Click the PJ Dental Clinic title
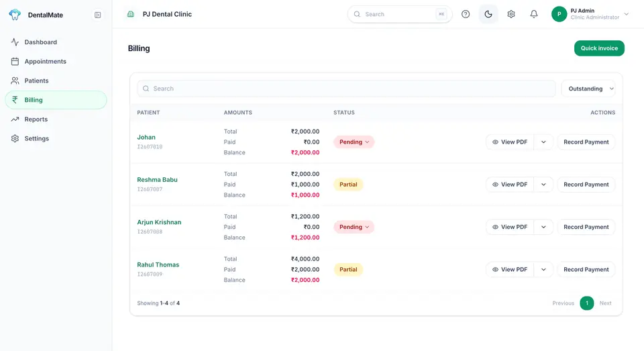 [x=167, y=14]
